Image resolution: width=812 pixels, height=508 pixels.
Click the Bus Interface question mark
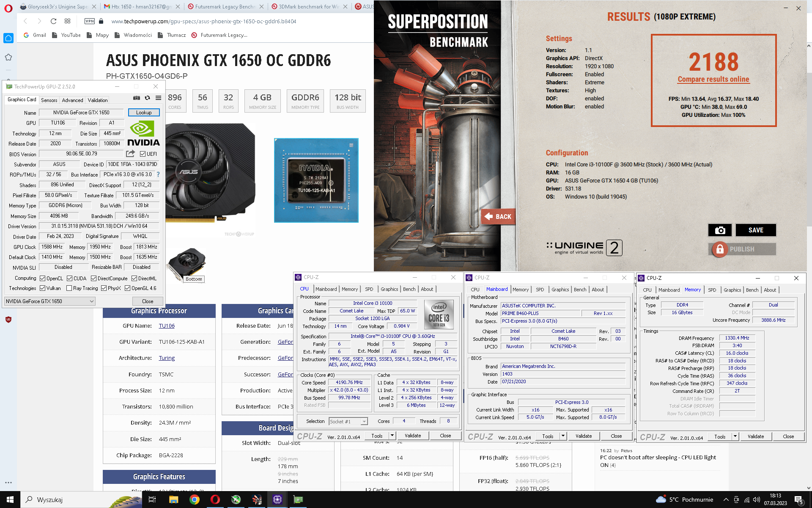[x=158, y=174]
